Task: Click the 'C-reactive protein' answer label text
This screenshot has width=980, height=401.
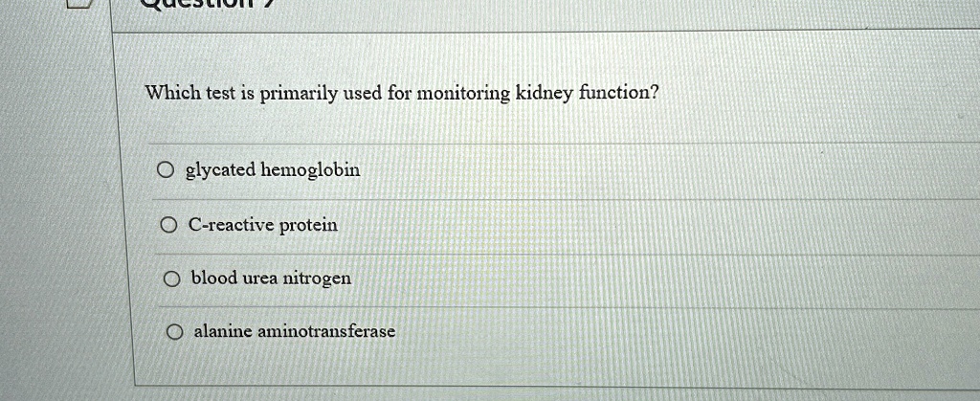Action: pos(263,226)
